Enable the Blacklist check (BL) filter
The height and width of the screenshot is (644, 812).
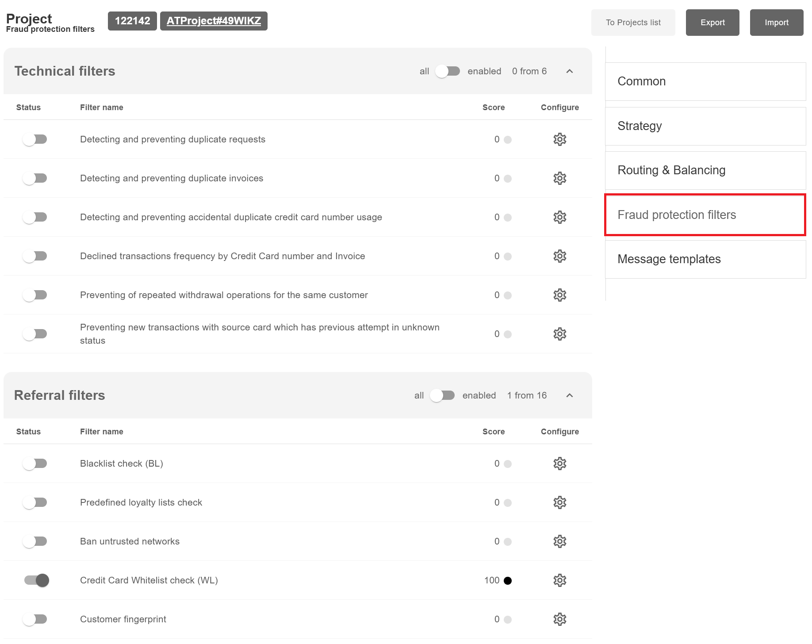coord(35,464)
